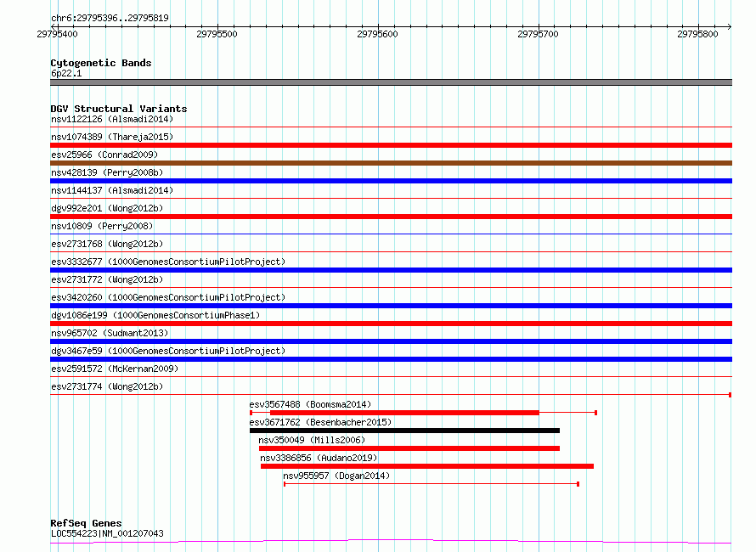Click the gray 6p22.1 cytogenetic band bar

pyautogui.click(x=391, y=82)
